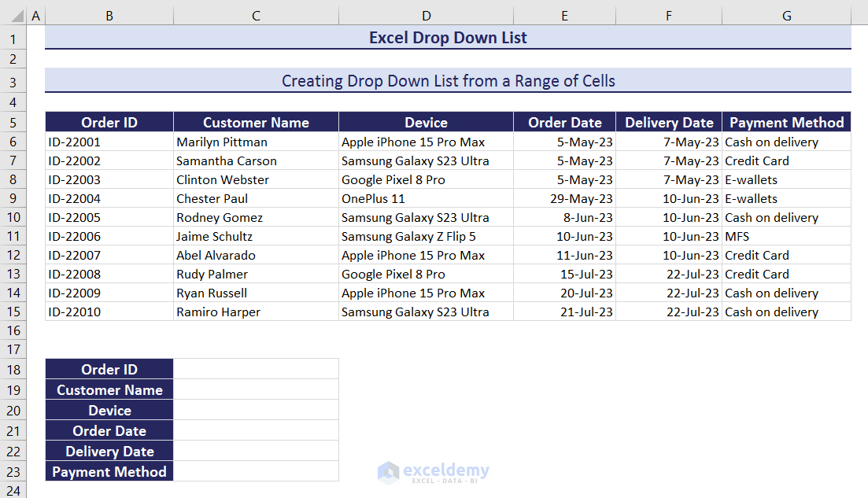Viewport: 868px width, 498px height.
Task: Select 'Ryan Russell' cell
Action: point(256,293)
